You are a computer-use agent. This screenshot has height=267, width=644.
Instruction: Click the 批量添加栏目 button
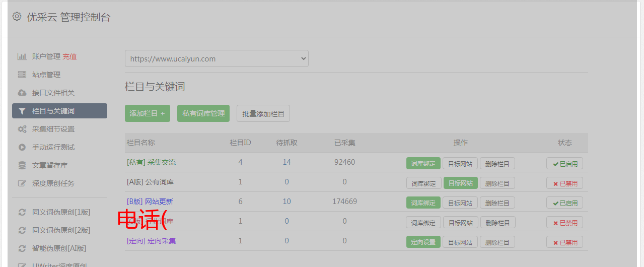(x=263, y=113)
